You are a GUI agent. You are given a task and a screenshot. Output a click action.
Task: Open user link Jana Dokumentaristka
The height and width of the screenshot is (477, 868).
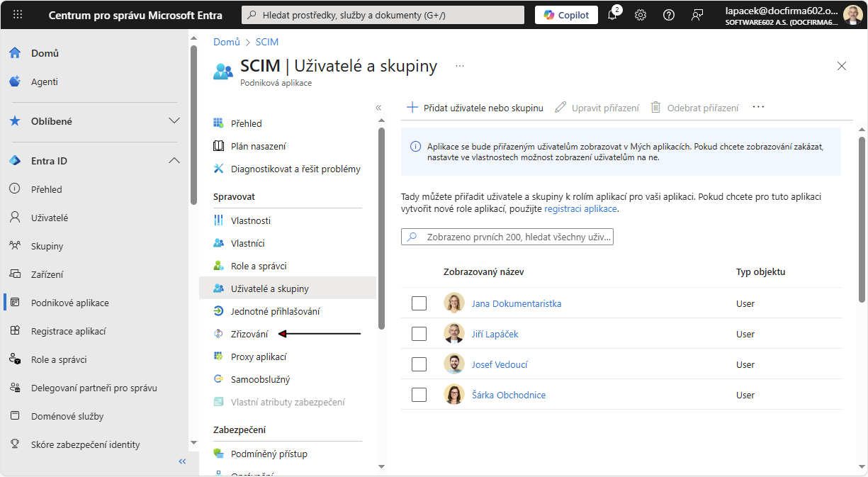pos(517,303)
